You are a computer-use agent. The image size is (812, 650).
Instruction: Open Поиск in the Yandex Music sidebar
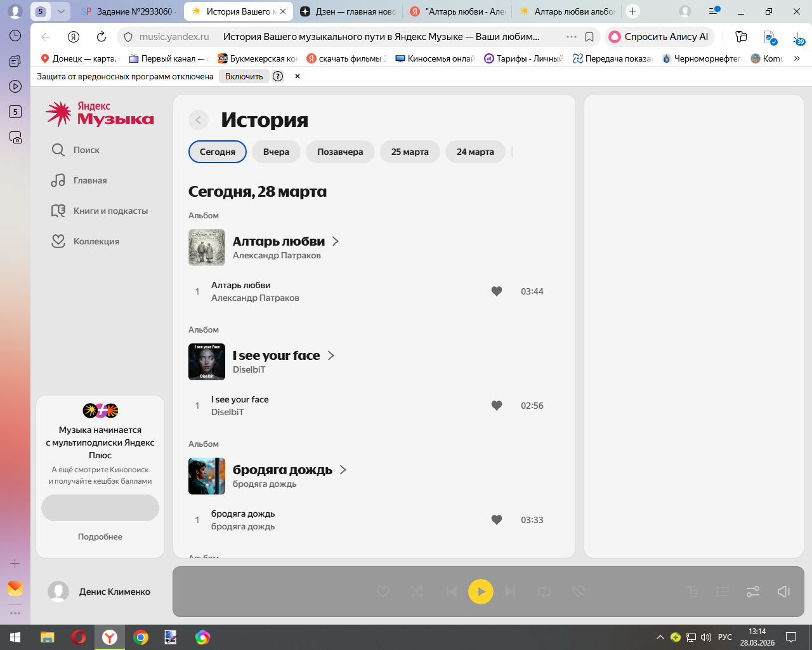(76, 150)
